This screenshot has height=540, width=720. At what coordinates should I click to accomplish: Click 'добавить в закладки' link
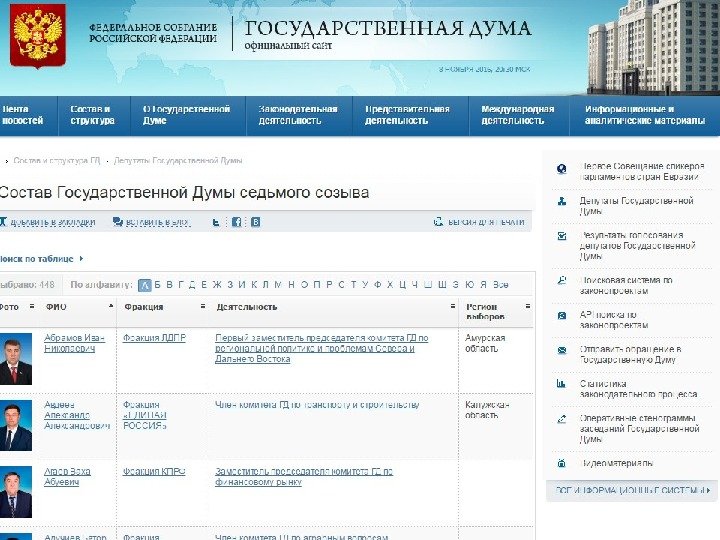pos(52,222)
